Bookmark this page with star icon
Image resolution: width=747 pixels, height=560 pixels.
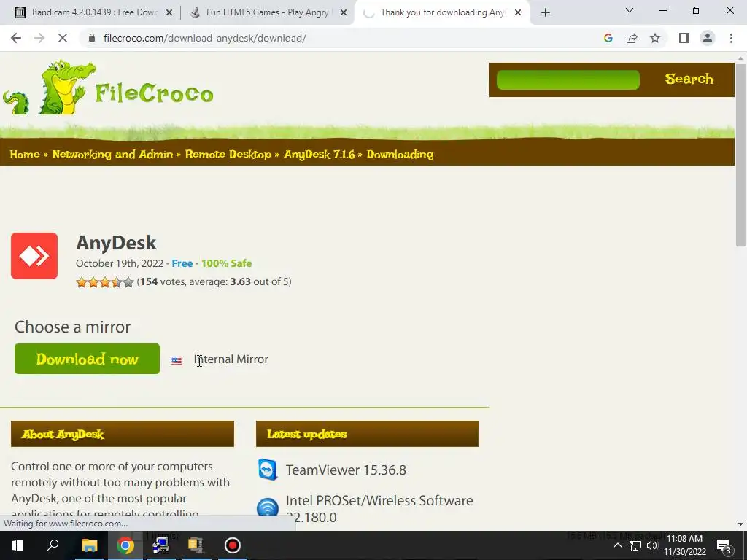(655, 38)
